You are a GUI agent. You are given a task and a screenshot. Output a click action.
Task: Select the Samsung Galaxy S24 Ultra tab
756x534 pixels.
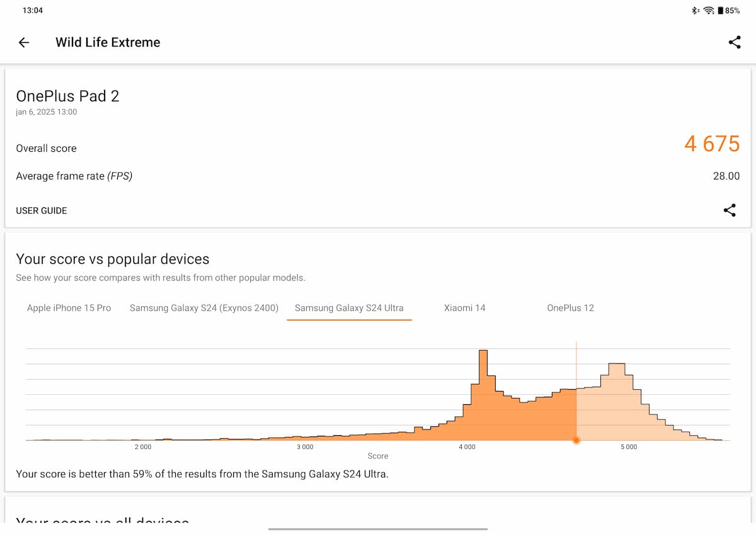pyautogui.click(x=349, y=308)
